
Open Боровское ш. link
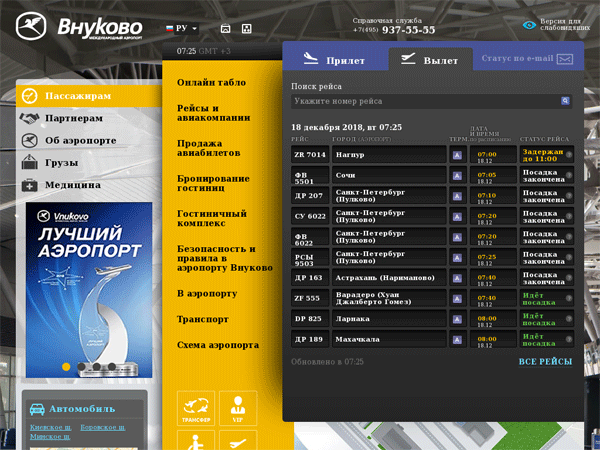coord(103,427)
